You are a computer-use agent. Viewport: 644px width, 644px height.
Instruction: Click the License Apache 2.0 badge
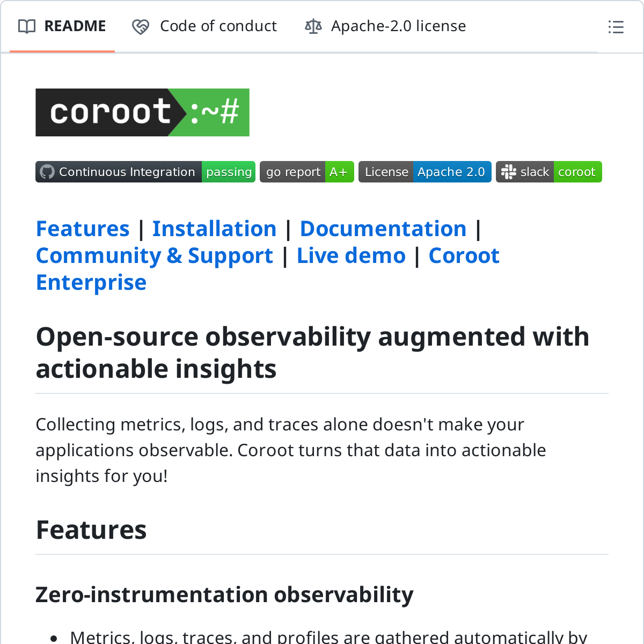point(425,172)
